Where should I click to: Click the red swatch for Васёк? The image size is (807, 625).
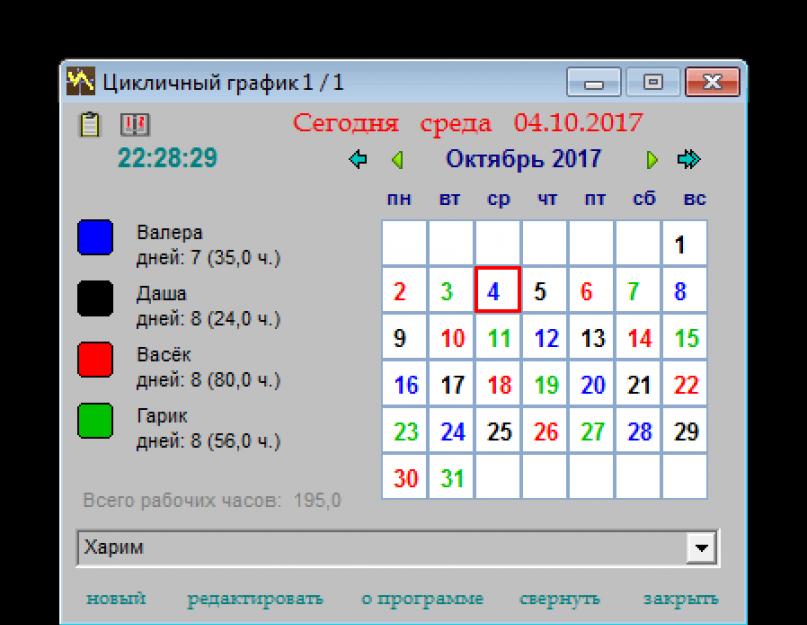point(95,360)
